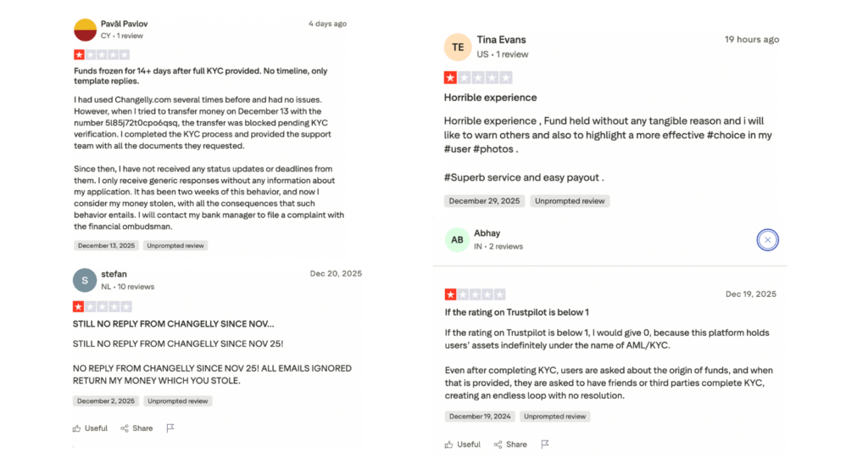Click Pavál Pavlov's avatar image
868x459 pixels.
coord(85,30)
